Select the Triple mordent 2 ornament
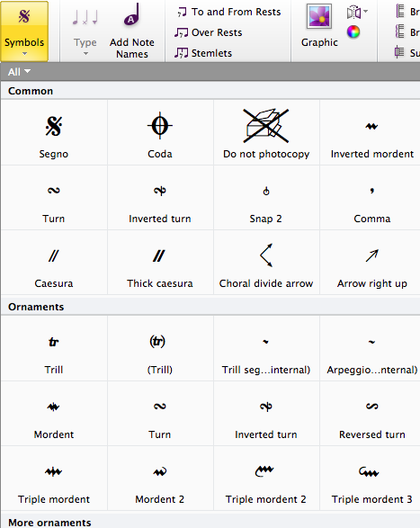Screen dimensions: 420x528 pos(266,479)
